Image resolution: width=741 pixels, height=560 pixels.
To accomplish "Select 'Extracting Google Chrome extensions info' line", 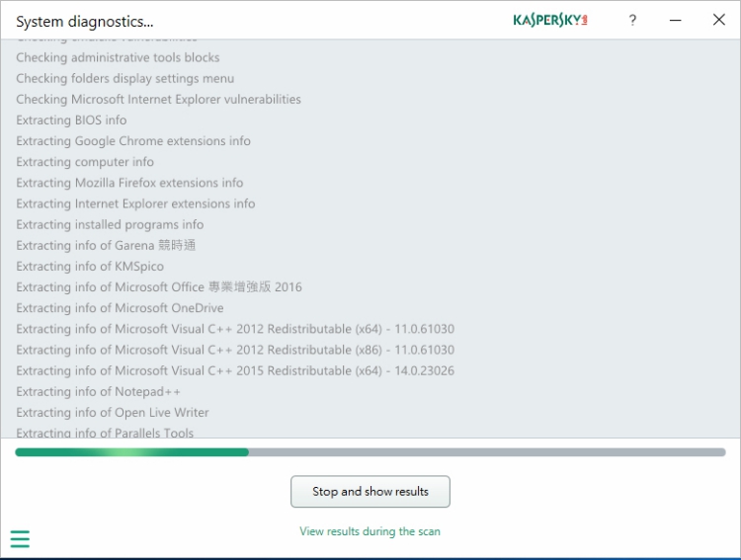I will click(x=133, y=141).
